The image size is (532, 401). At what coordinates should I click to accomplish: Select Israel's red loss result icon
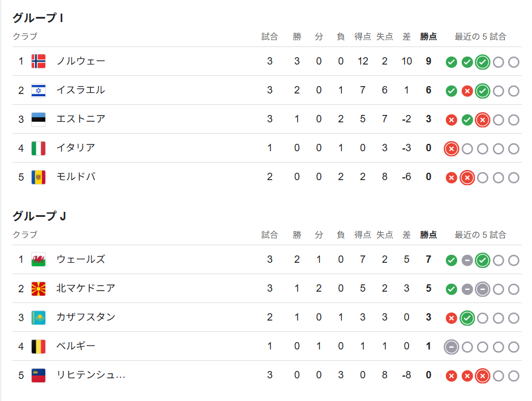(467, 91)
